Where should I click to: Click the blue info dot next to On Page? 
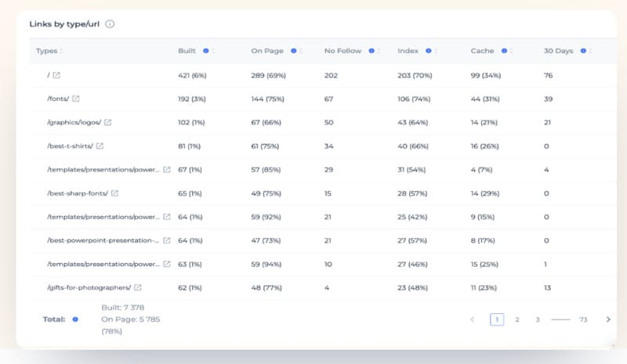(293, 51)
